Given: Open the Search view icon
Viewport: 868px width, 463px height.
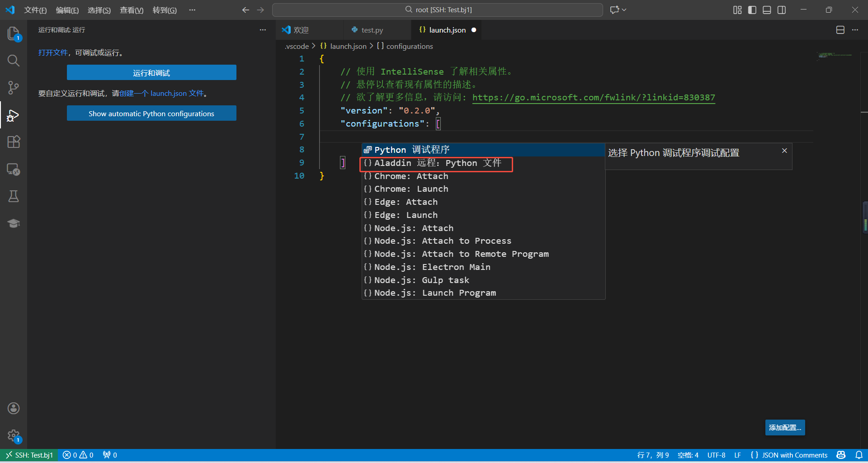Looking at the screenshot, I should [x=14, y=61].
